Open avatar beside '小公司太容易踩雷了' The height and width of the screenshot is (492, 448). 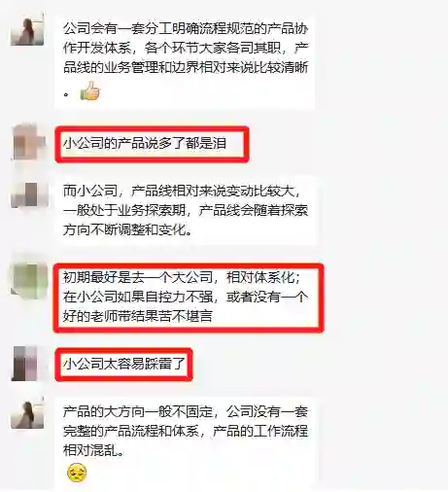[x=26, y=364]
